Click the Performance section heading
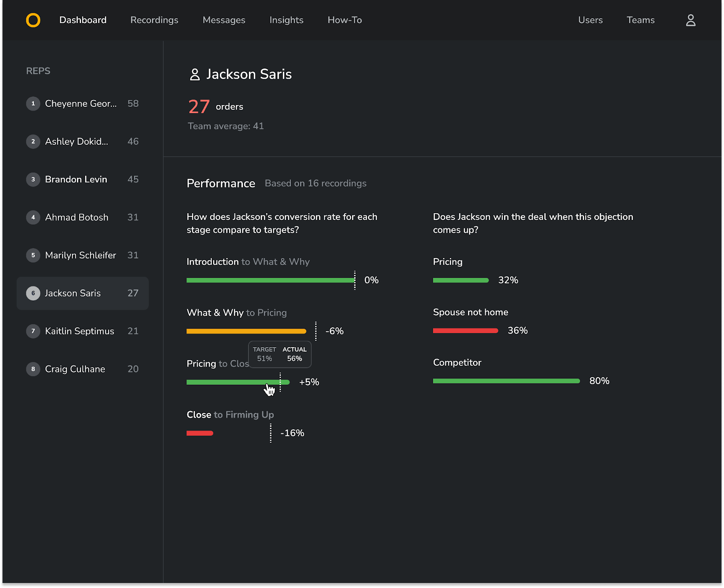724x588 pixels. (221, 183)
